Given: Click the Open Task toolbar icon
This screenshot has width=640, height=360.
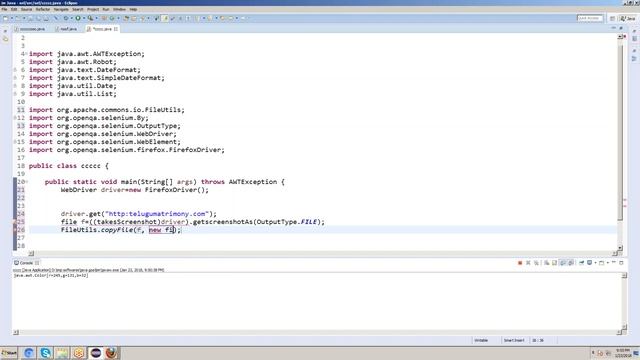Looking at the screenshot, I should (x=133, y=18).
